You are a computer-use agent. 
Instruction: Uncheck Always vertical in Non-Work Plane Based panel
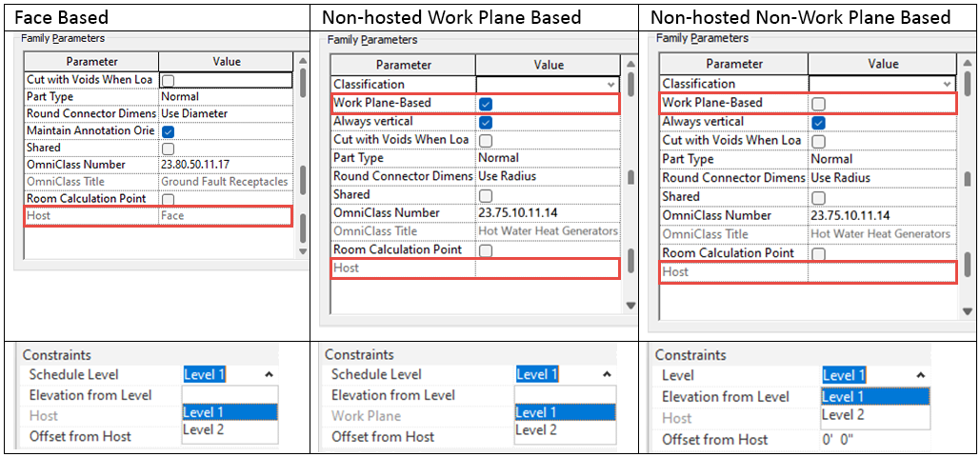[x=817, y=122]
